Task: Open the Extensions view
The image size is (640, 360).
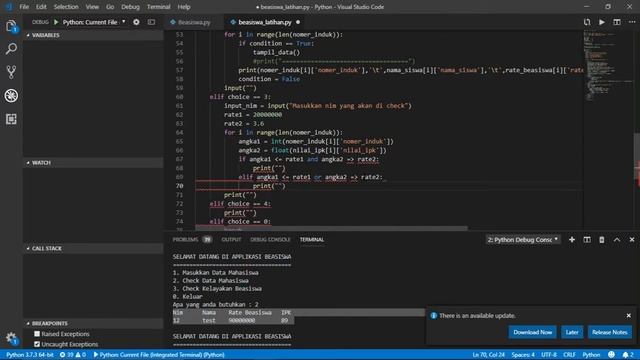Action: click(11, 119)
